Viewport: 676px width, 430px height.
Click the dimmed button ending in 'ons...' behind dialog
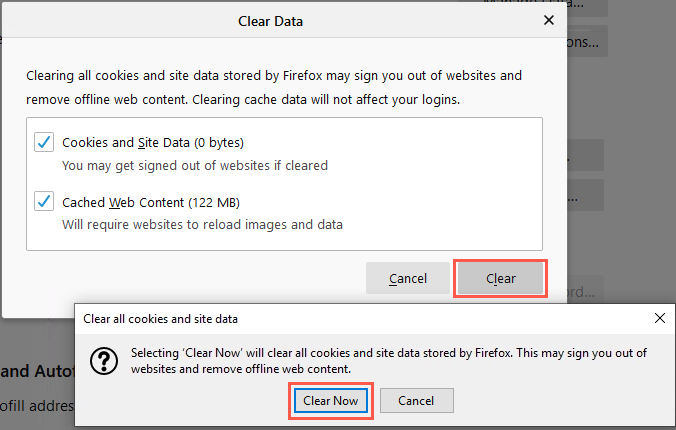(x=587, y=41)
